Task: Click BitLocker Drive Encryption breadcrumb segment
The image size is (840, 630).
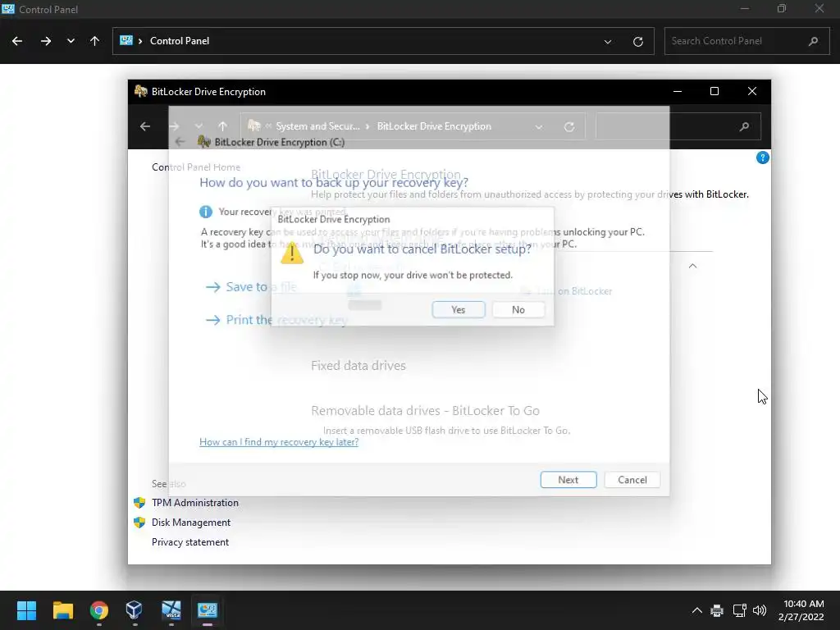Action: [x=434, y=126]
